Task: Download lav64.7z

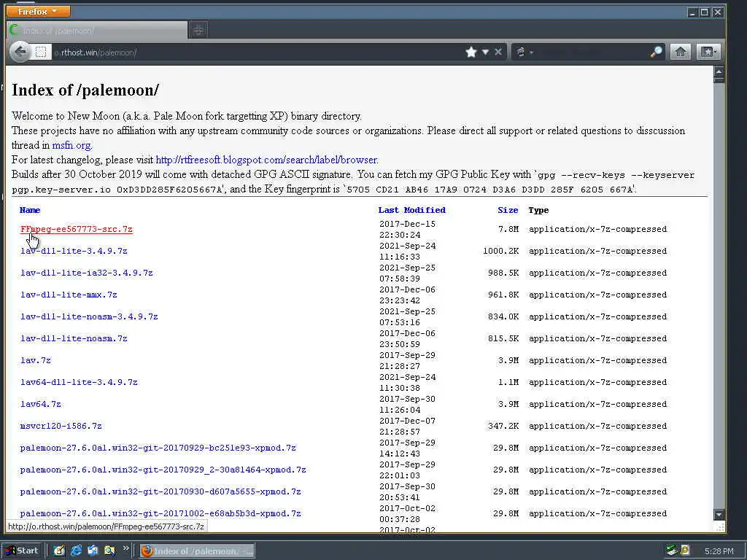Action: tap(41, 404)
